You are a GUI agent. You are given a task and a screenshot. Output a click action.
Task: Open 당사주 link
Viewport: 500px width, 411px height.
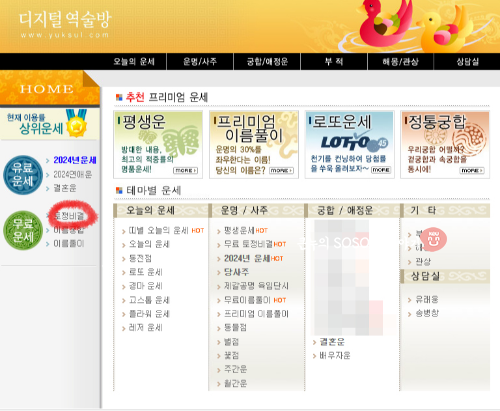coord(236,272)
